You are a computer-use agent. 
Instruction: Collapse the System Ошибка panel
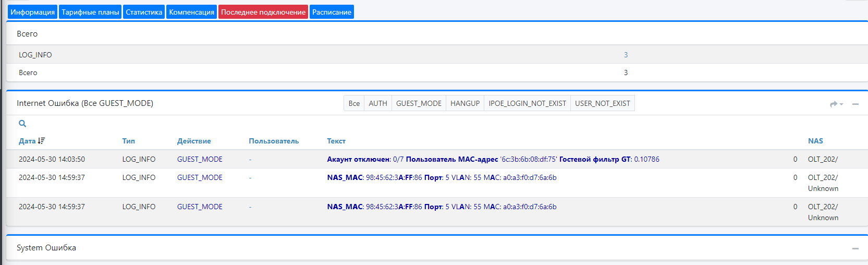click(x=855, y=248)
